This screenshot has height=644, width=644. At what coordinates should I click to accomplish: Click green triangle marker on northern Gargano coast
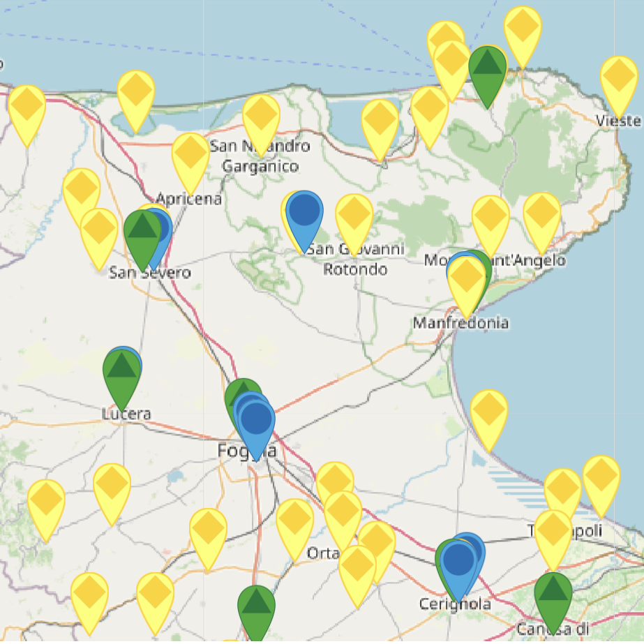click(x=487, y=68)
